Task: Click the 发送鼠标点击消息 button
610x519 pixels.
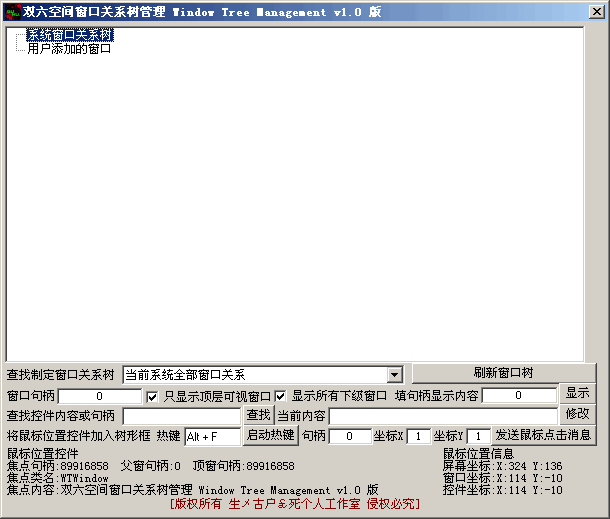Action: (x=543, y=435)
